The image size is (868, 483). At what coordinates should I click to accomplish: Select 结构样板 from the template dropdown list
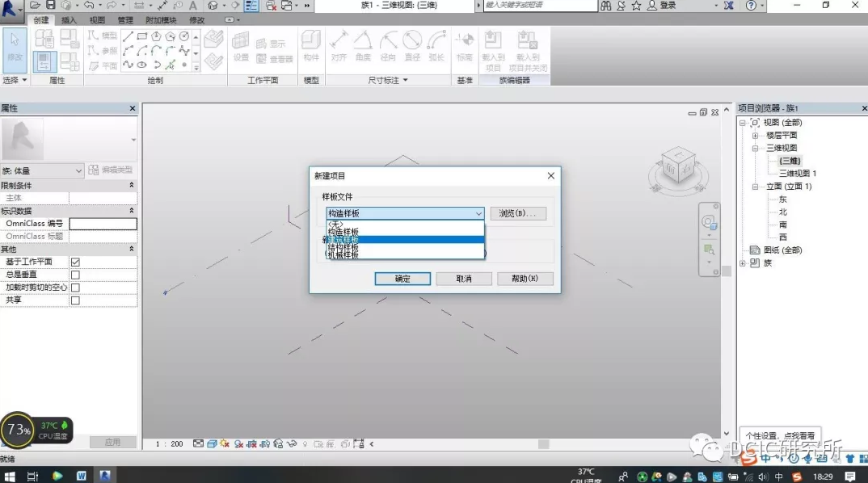pos(343,247)
